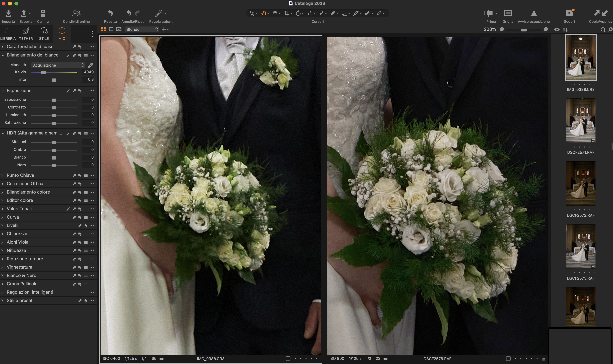
Task: Switch to the STILE tab
Action: (44, 34)
